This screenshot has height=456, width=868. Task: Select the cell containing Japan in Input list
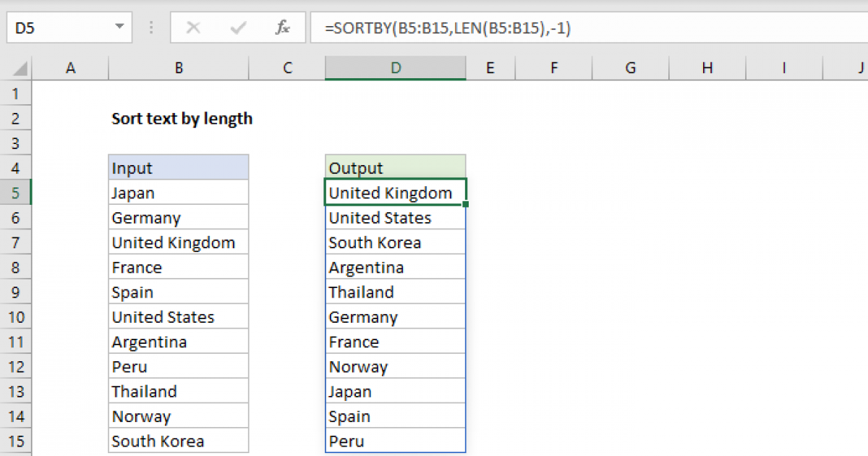click(x=178, y=192)
